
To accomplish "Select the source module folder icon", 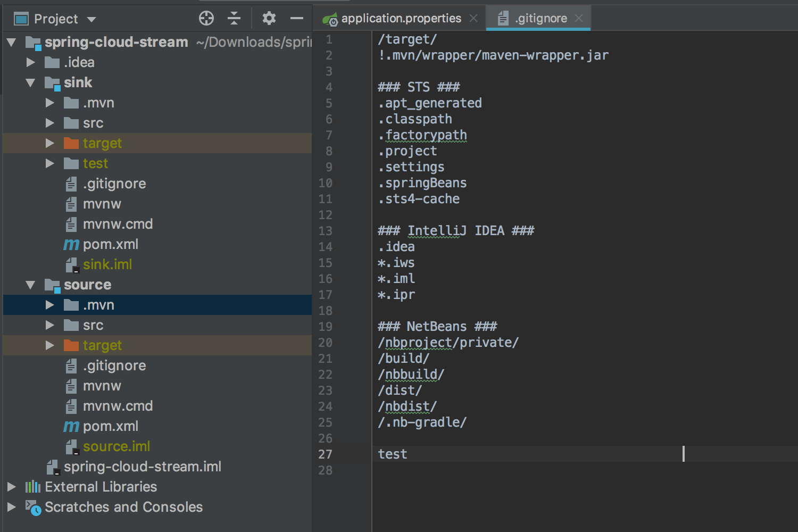I will coord(52,285).
